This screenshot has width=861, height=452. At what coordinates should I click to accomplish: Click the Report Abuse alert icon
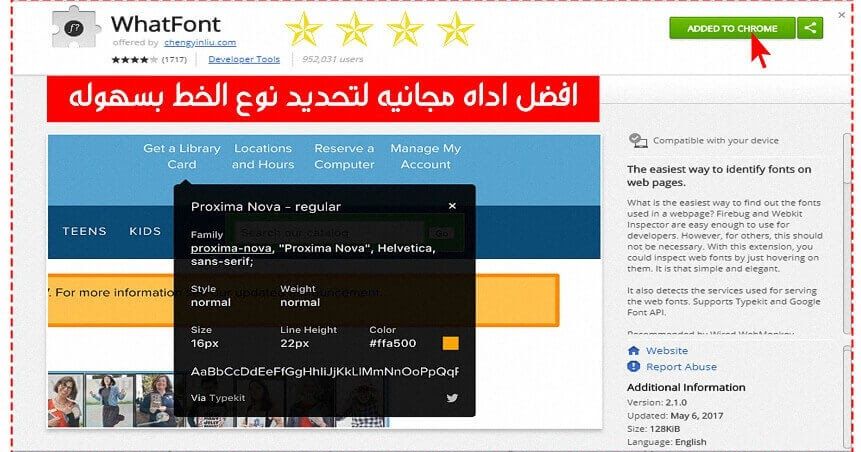tap(633, 366)
